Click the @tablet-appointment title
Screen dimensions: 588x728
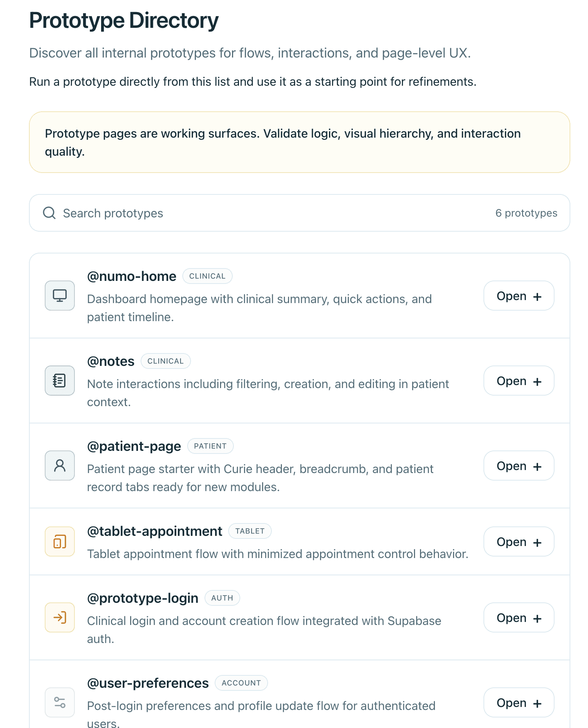(155, 531)
